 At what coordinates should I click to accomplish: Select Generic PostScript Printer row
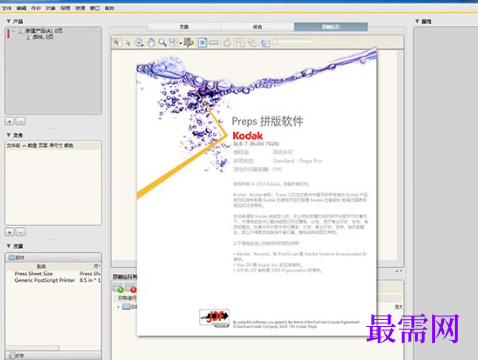(53, 280)
